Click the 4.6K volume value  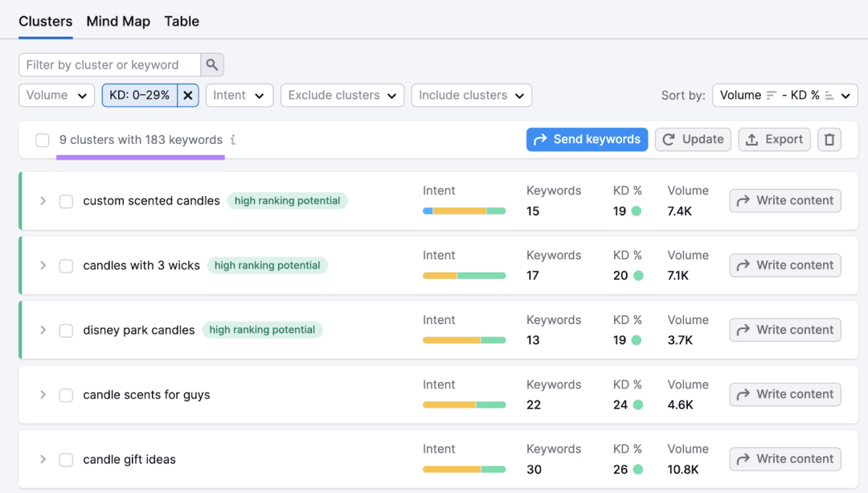coord(681,405)
